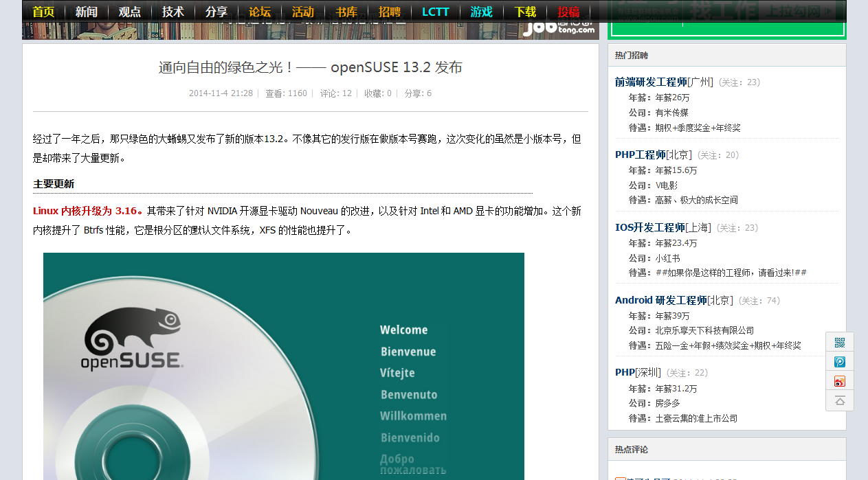
Task: Open the 新闻 nav section
Action: point(87,12)
